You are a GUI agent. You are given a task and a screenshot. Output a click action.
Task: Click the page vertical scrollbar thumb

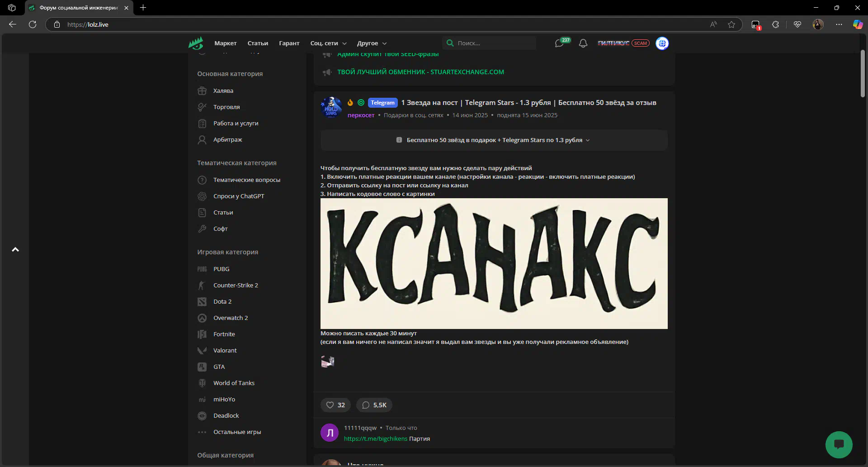(863, 73)
